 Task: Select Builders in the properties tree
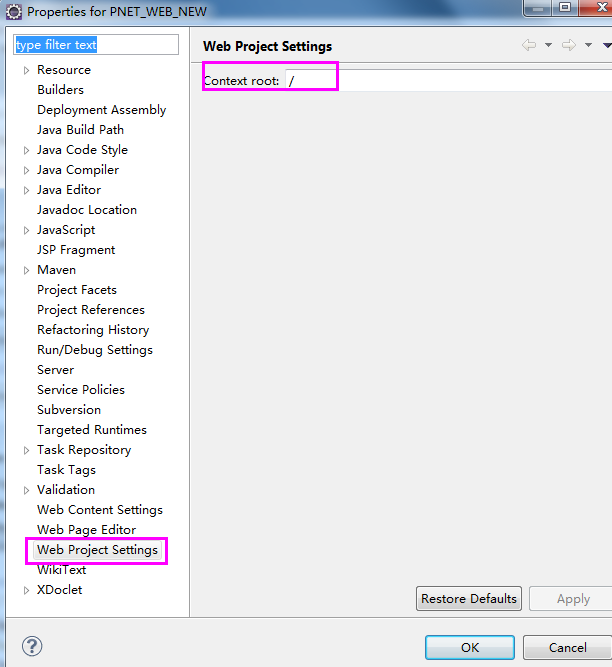pyautogui.click(x=60, y=90)
